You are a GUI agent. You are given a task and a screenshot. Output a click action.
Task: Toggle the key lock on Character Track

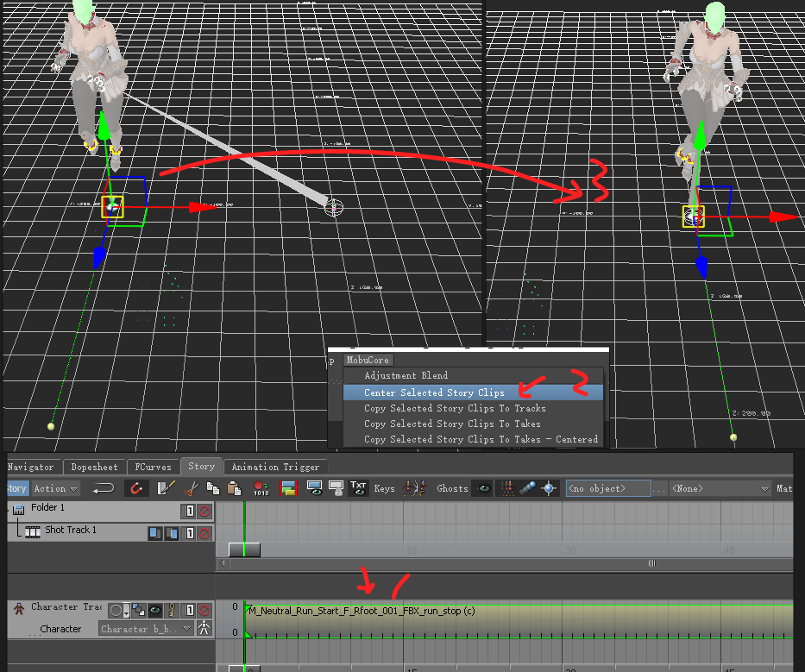(x=172, y=610)
